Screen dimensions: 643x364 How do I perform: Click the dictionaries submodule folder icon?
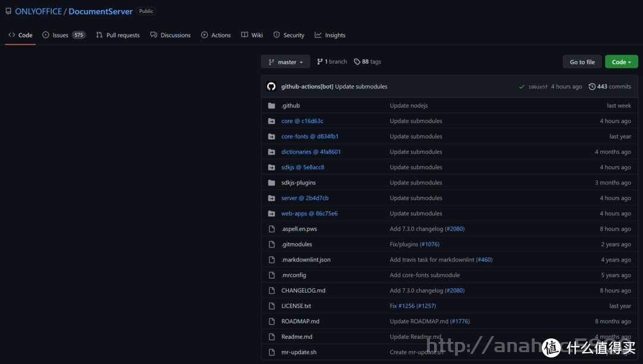click(271, 152)
